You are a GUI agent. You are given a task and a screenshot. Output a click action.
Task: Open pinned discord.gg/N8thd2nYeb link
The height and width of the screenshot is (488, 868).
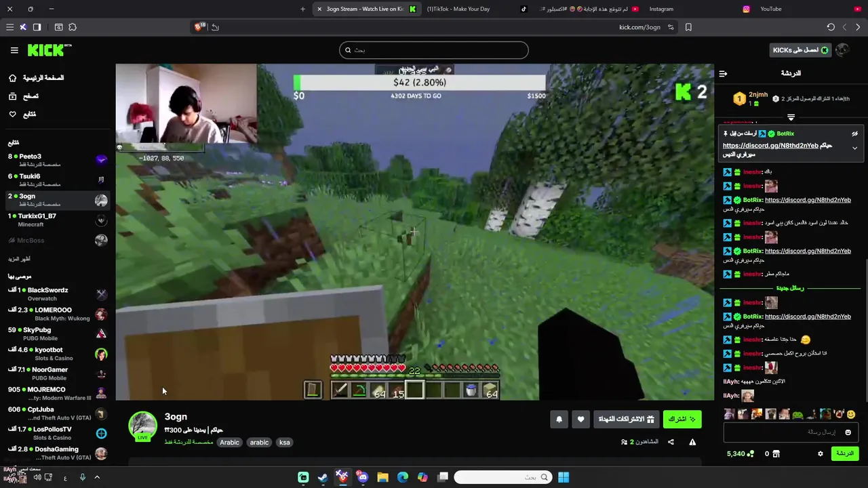coord(770,146)
